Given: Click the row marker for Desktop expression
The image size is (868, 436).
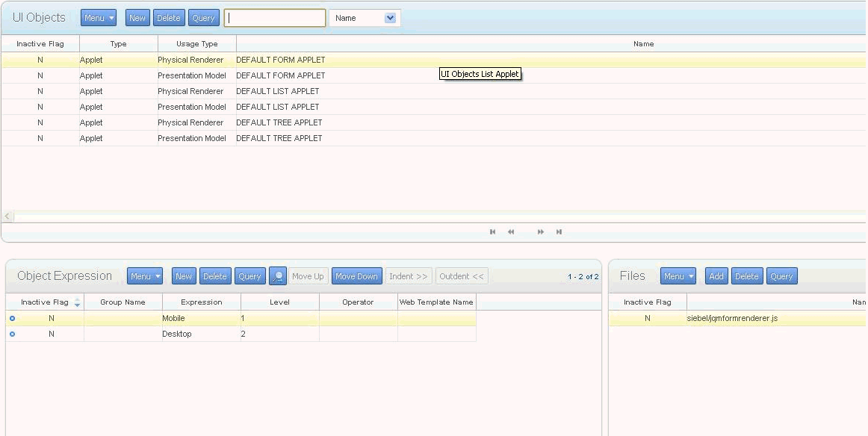Looking at the screenshot, I should click(12, 334).
